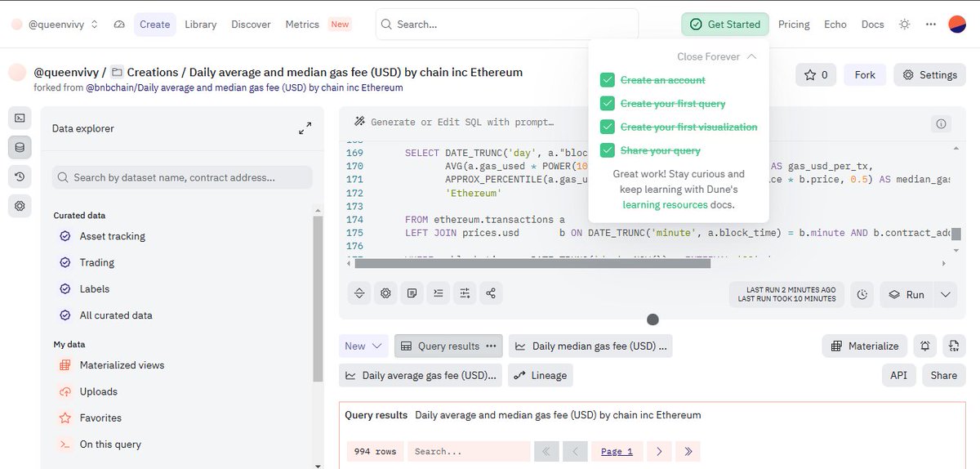Switch to the Query results tab
The height and width of the screenshot is (469, 980).
(x=448, y=346)
